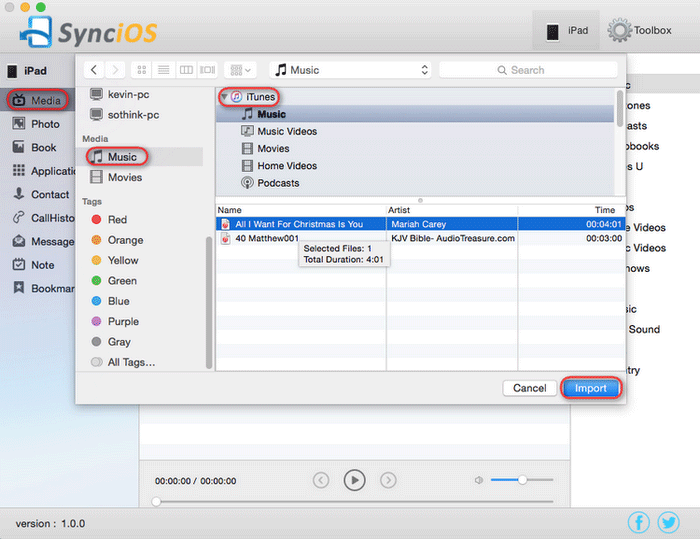Click the Message envelope icon
Viewport: 700px width, 539px height.
click(19, 241)
